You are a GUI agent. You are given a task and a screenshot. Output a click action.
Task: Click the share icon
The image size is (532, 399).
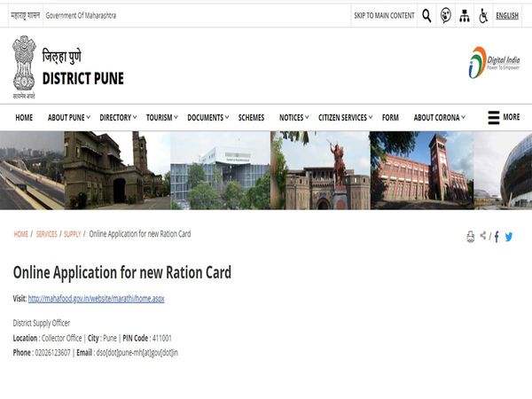coord(483,236)
